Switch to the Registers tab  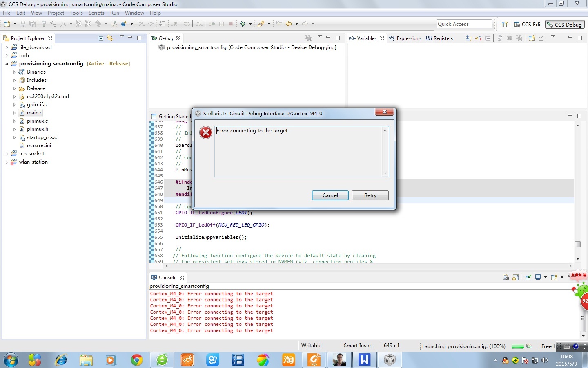[x=439, y=38]
